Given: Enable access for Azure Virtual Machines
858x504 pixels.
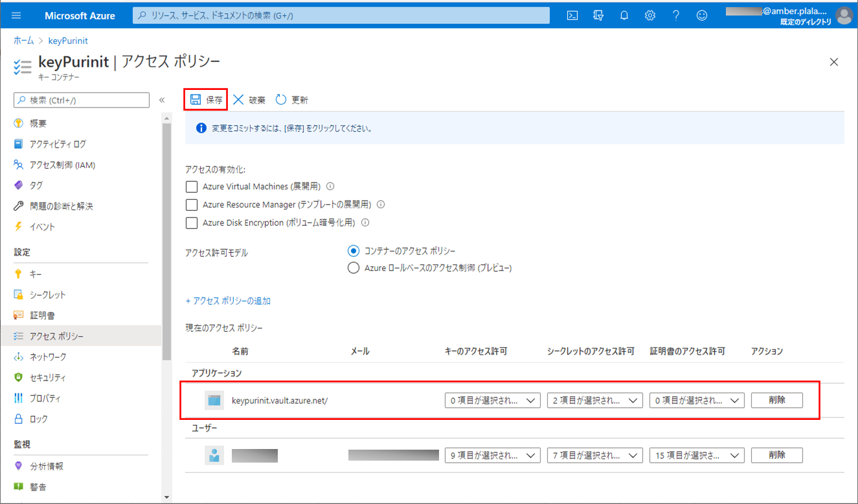Looking at the screenshot, I should [x=191, y=186].
